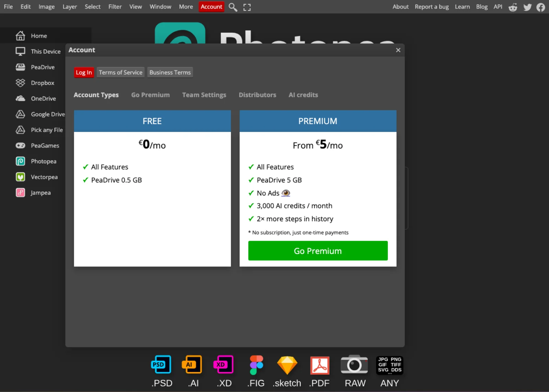Open the Image menu

click(x=47, y=7)
